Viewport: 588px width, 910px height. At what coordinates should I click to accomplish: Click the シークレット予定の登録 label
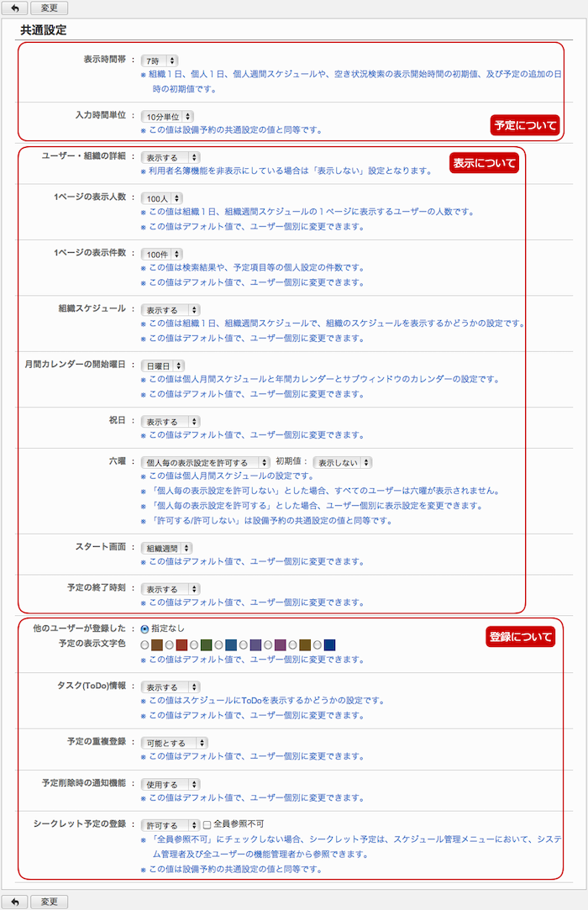[80, 824]
